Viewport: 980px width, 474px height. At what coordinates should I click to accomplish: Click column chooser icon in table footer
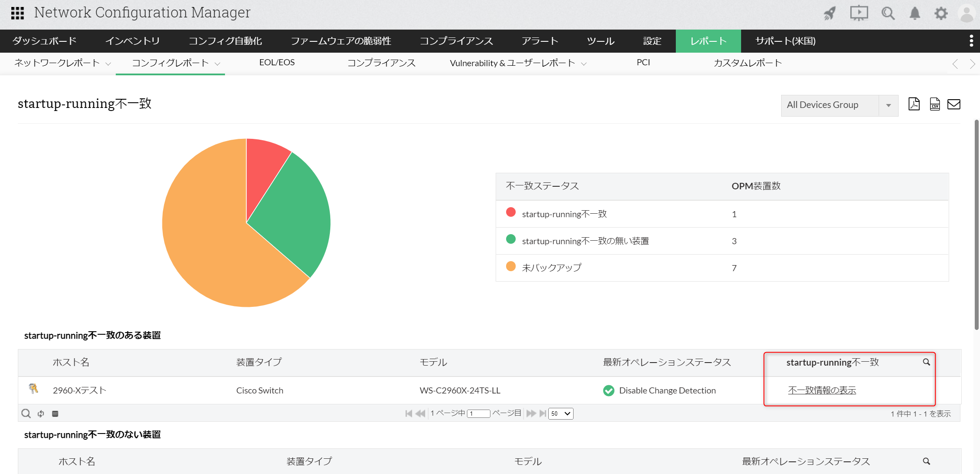(55, 413)
